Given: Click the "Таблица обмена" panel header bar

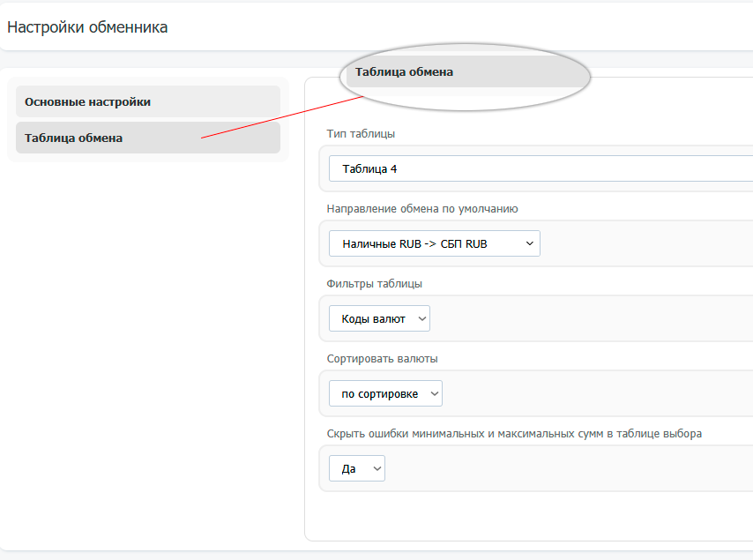Looking at the screenshot, I should [x=466, y=72].
